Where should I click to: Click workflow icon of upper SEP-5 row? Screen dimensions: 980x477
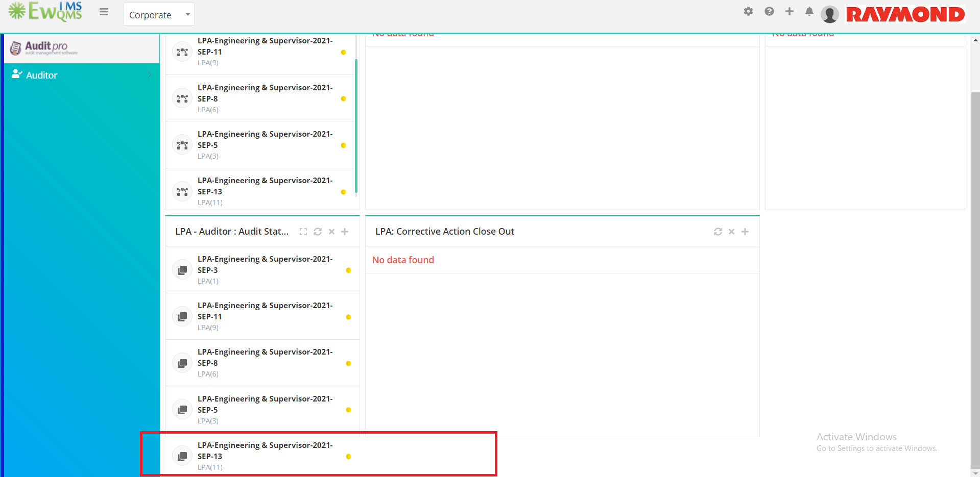tap(182, 145)
